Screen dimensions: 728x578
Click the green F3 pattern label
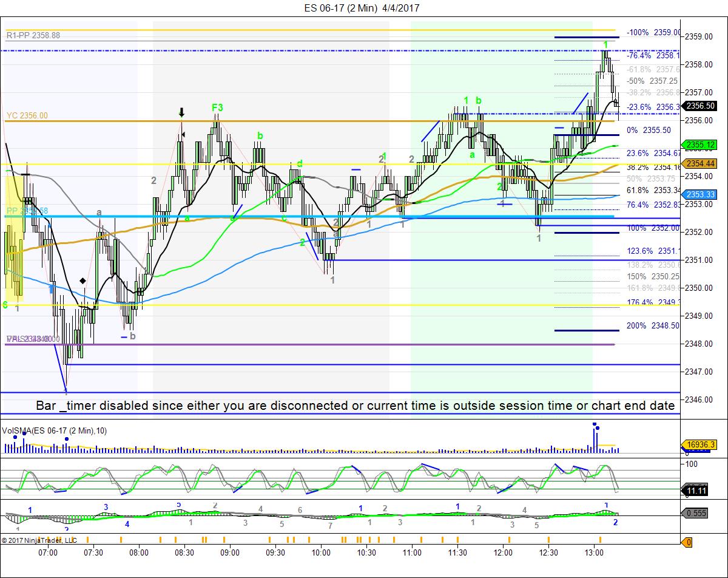pos(217,108)
